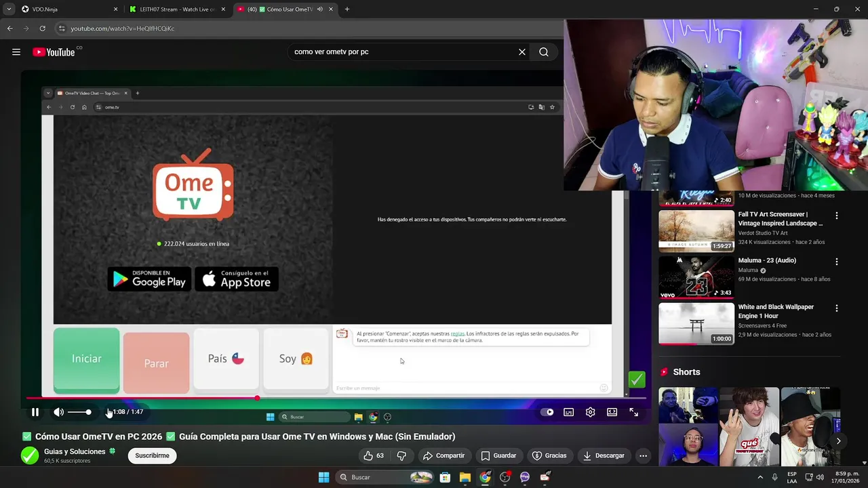Focus the browser address bar URL

(123, 28)
